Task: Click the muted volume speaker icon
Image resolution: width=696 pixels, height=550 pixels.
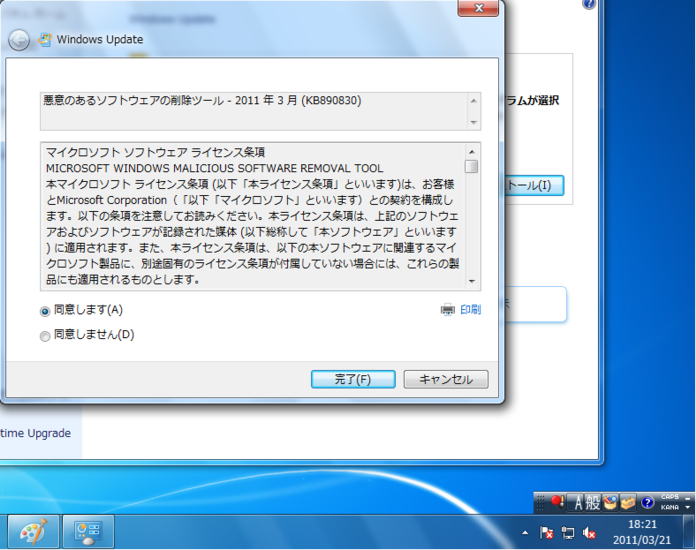Action: click(x=589, y=533)
